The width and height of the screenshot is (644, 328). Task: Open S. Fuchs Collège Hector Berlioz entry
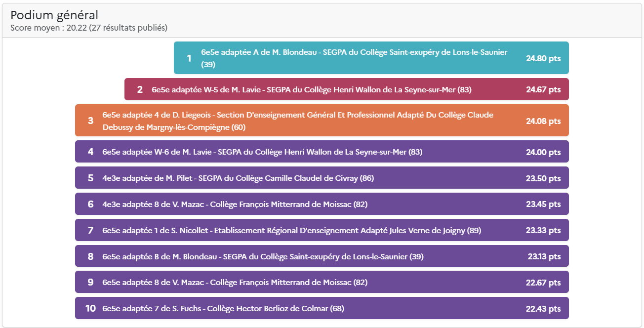pos(223,309)
